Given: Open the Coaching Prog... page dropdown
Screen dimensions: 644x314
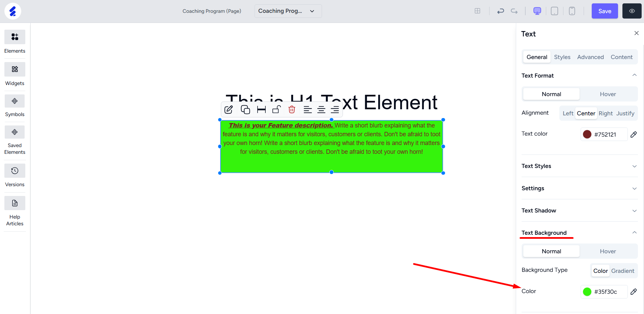Looking at the screenshot, I should [x=288, y=11].
